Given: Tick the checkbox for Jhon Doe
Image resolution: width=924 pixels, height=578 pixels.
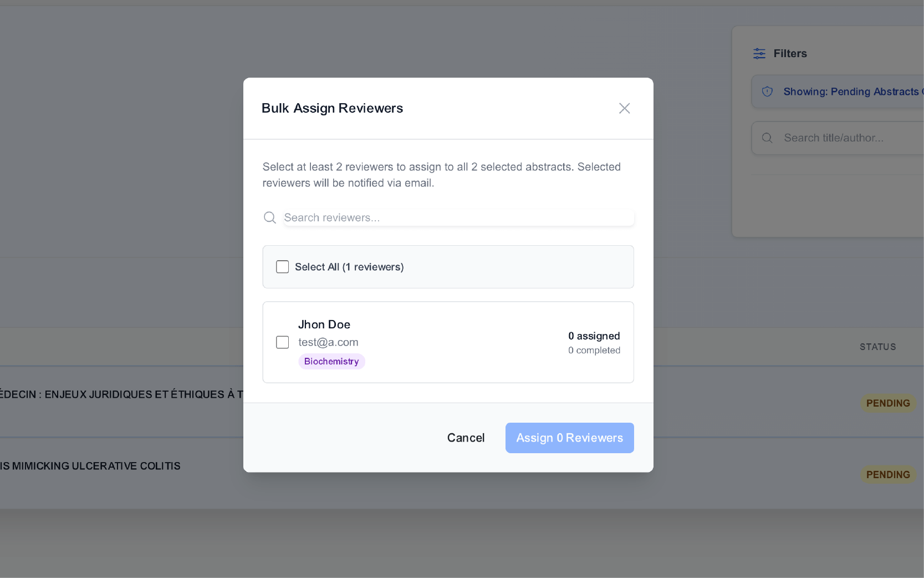Looking at the screenshot, I should tap(283, 342).
